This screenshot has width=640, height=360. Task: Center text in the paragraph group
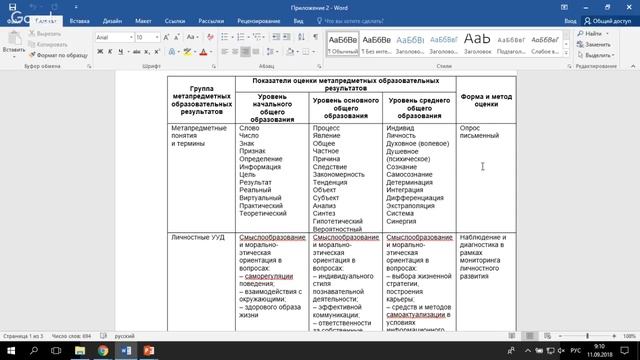coord(235,52)
